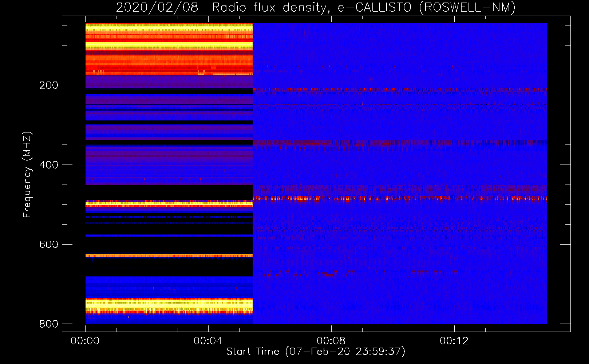The width and height of the screenshot is (589, 364).
Task: Click the 00:00 time tick label
Action: click(x=85, y=341)
